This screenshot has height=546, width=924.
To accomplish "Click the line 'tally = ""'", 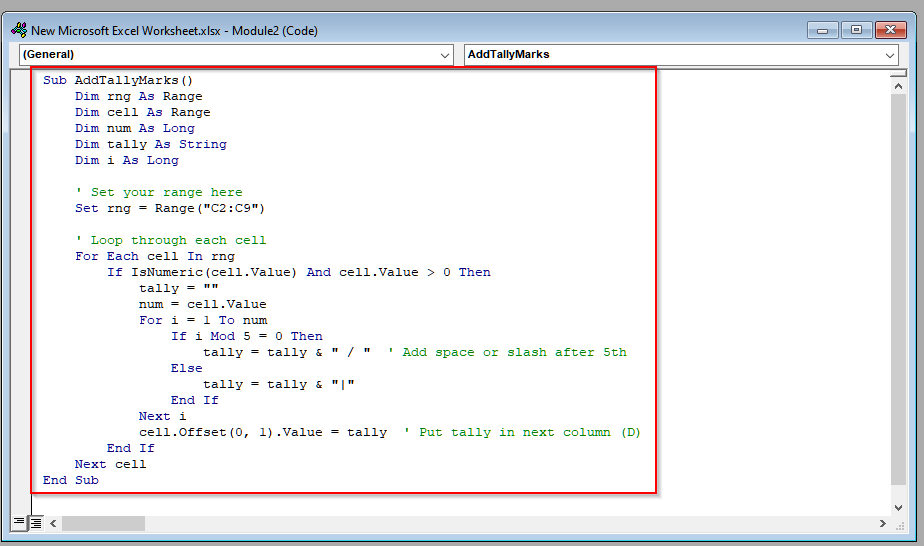I will pos(179,288).
